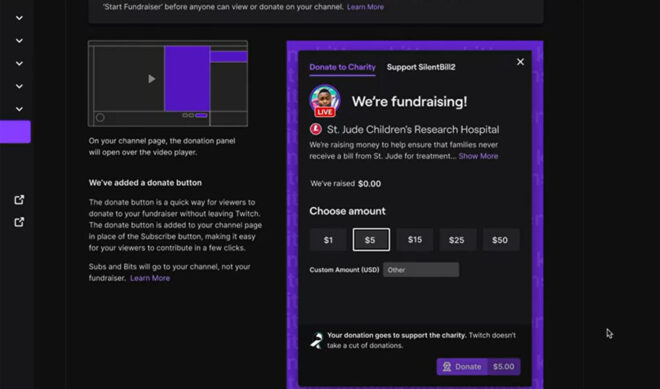Click the We're fundraising! heading
This screenshot has width=660, height=389.
[410, 101]
